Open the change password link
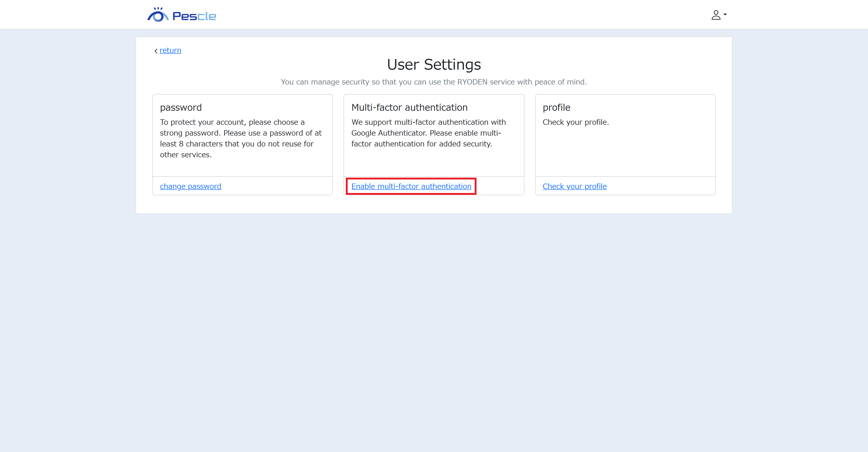This screenshot has width=868, height=452. point(190,186)
